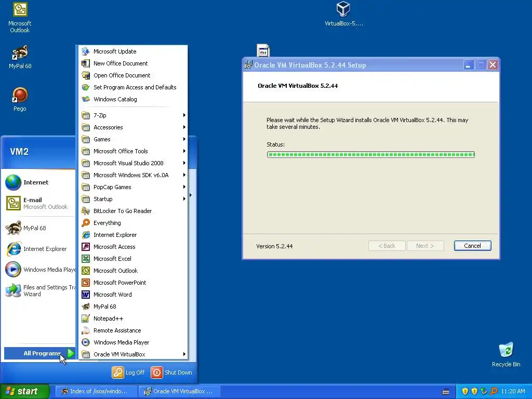The width and height of the screenshot is (532, 399).
Task: Click Windows Media Player icon in pinned list
Action: click(13, 270)
